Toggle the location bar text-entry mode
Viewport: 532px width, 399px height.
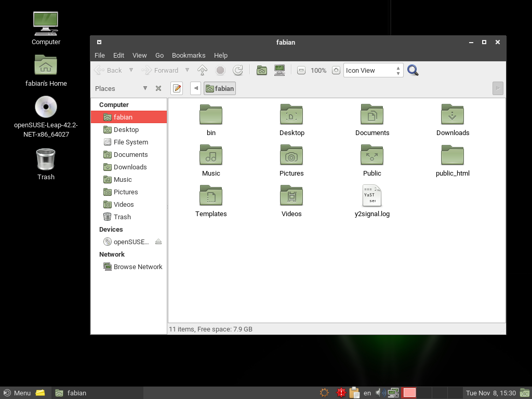point(177,88)
